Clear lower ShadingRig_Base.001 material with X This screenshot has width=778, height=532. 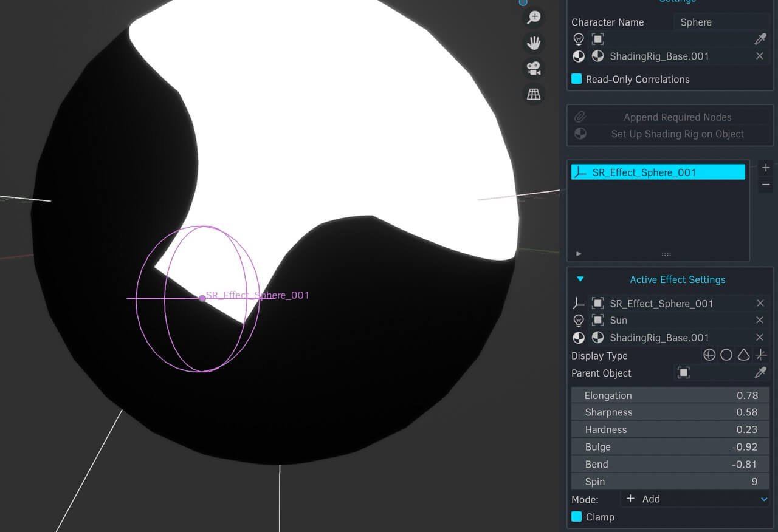(x=760, y=338)
